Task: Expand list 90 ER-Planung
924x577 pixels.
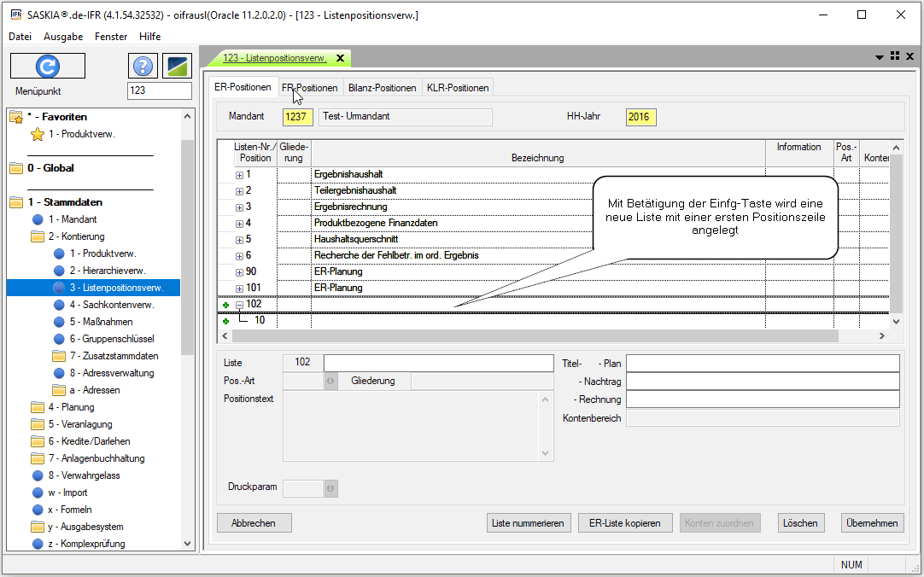Action: [x=239, y=272]
